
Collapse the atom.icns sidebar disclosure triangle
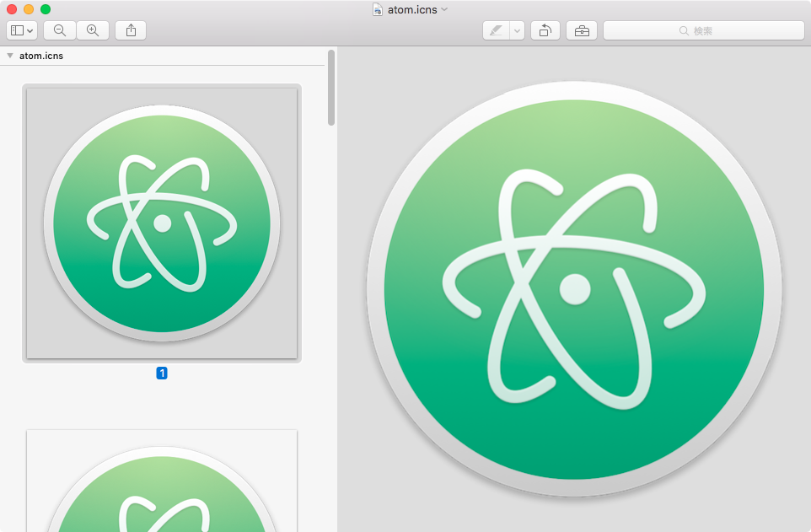point(9,56)
